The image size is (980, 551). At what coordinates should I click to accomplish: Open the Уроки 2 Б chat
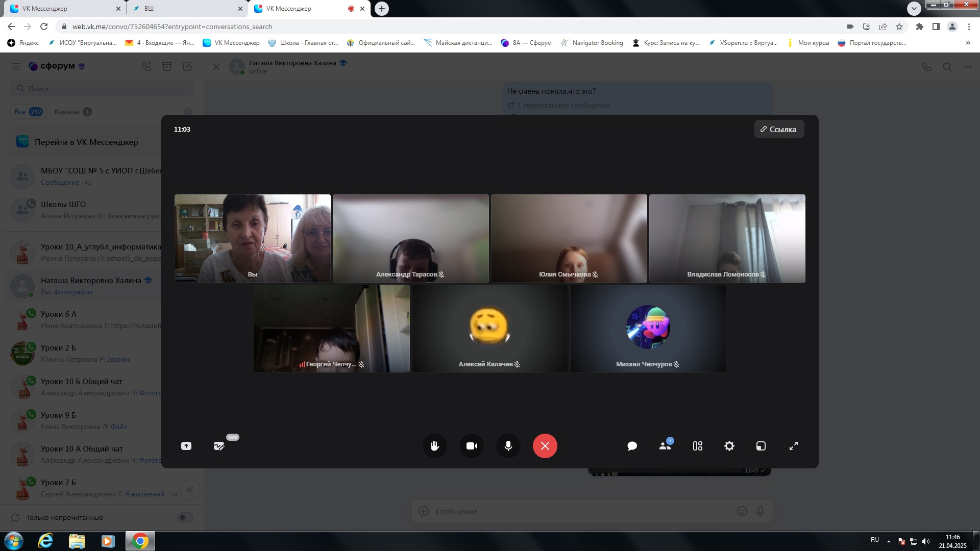click(86, 354)
